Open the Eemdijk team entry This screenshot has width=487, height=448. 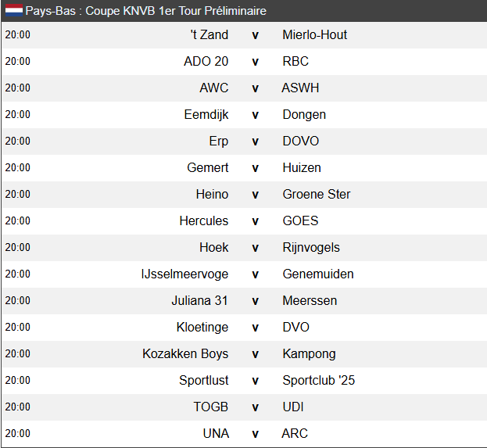(x=206, y=114)
